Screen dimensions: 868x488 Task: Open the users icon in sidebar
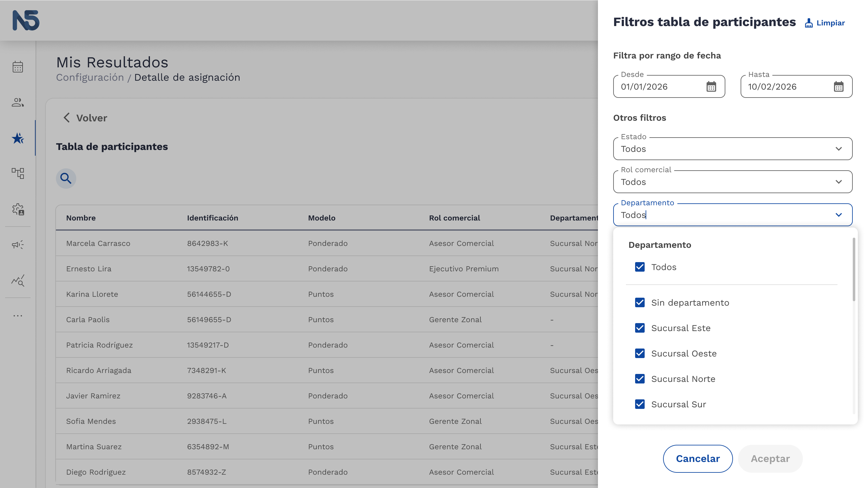click(18, 102)
